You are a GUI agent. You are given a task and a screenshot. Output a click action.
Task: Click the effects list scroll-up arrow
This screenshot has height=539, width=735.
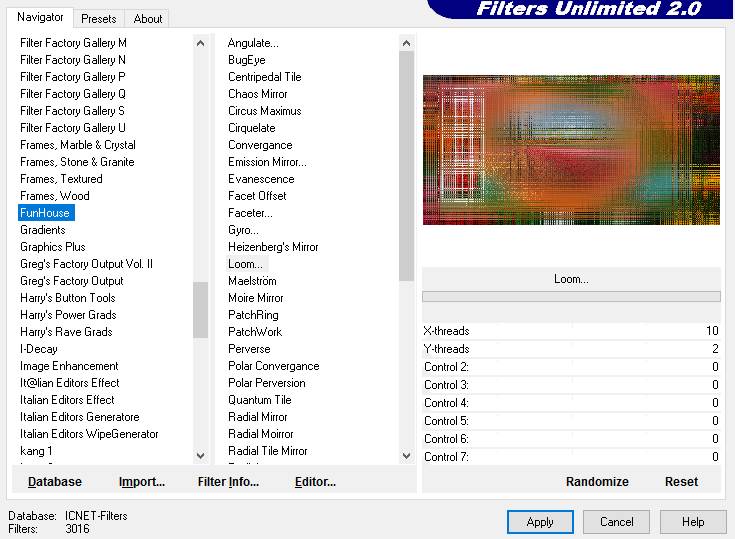tap(406, 44)
